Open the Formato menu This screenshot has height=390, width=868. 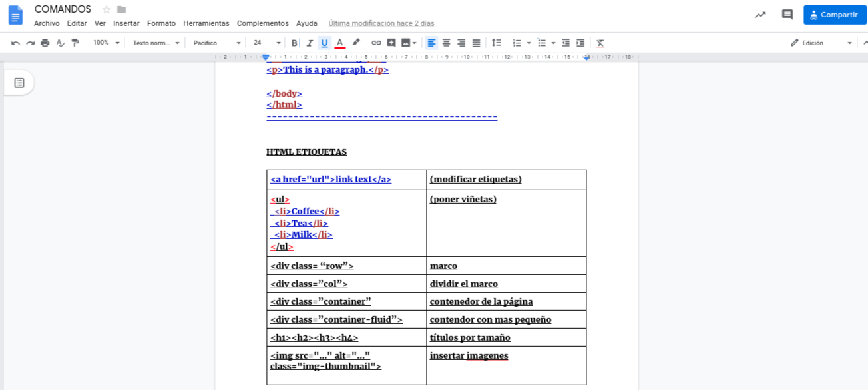pos(161,23)
